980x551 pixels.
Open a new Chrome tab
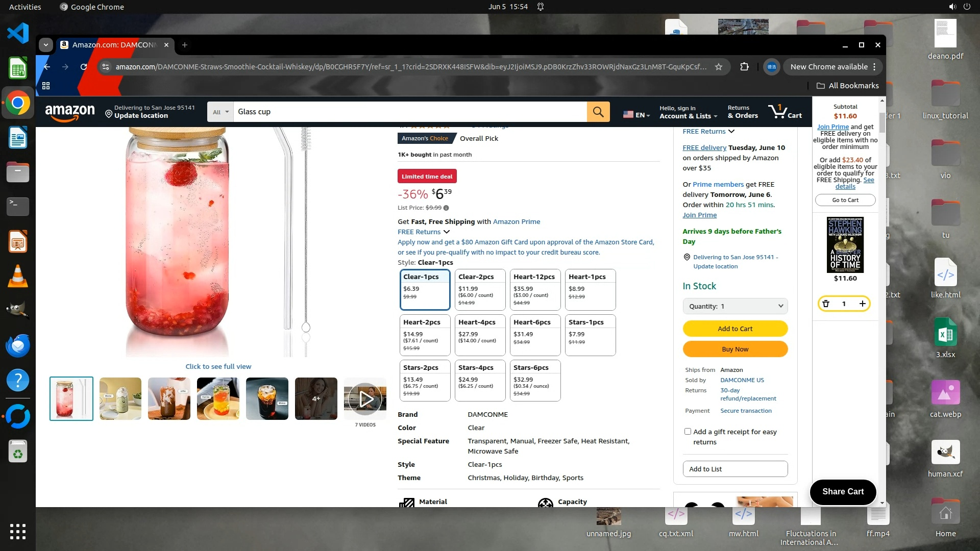pyautogui.click(x=185, y=45)
